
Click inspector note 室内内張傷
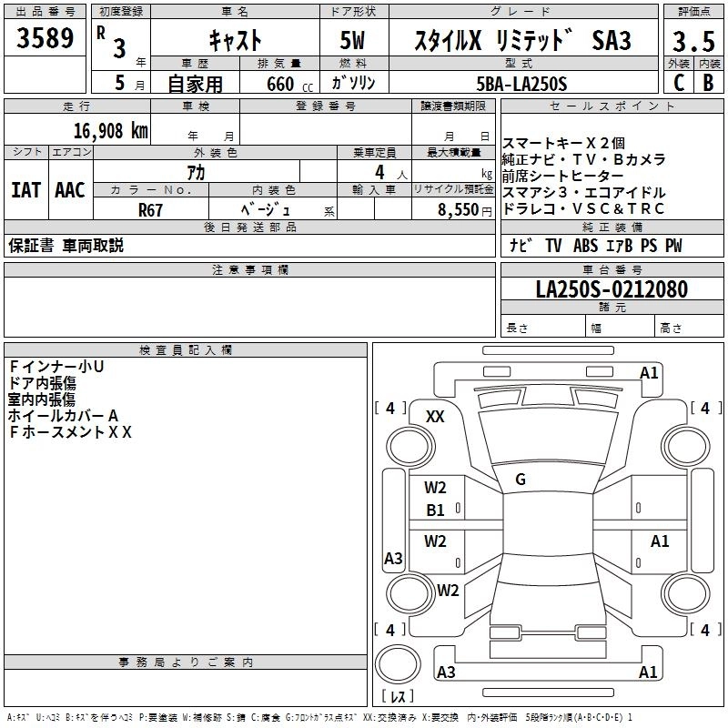click(x=42, y=399)
